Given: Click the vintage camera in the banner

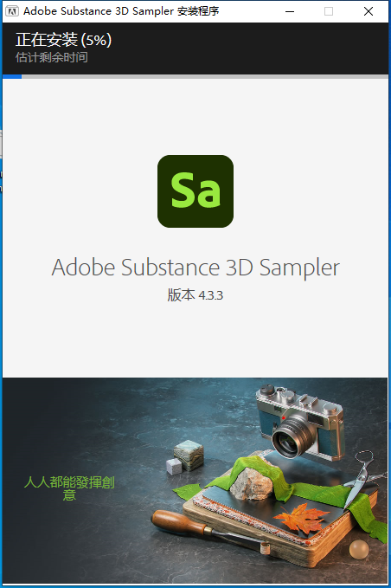Looking at the screenshot, I should pyautogui.click(x=299, y=422).
